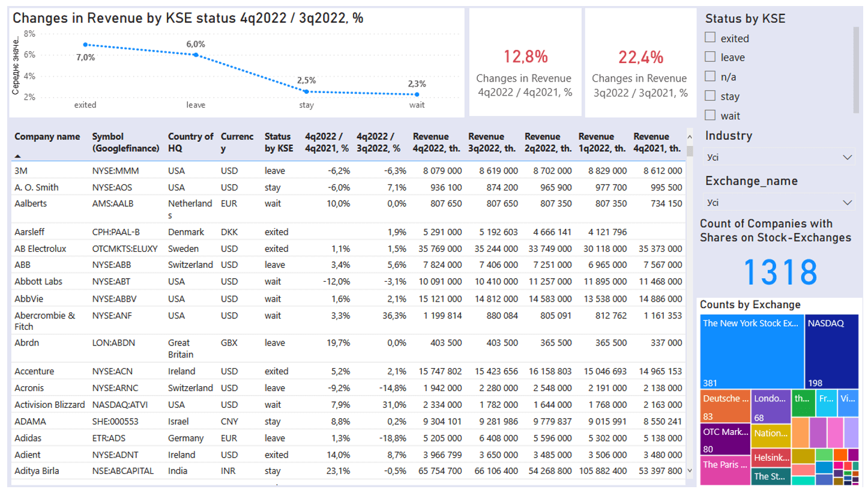Image resolution: width=868 pixels, height=495 pixels.
Task: Click the 'AMS:AALB' symbol cell
Action: 113,203
